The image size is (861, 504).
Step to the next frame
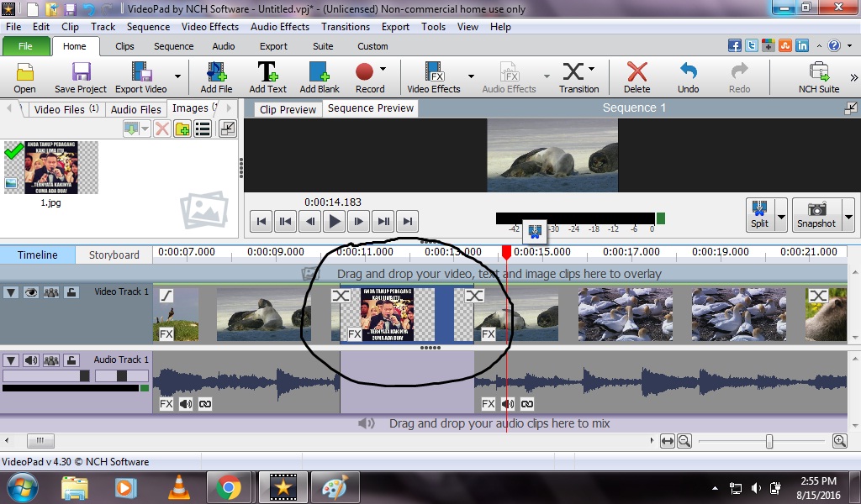pyautogui.click(x=358, y=222)
